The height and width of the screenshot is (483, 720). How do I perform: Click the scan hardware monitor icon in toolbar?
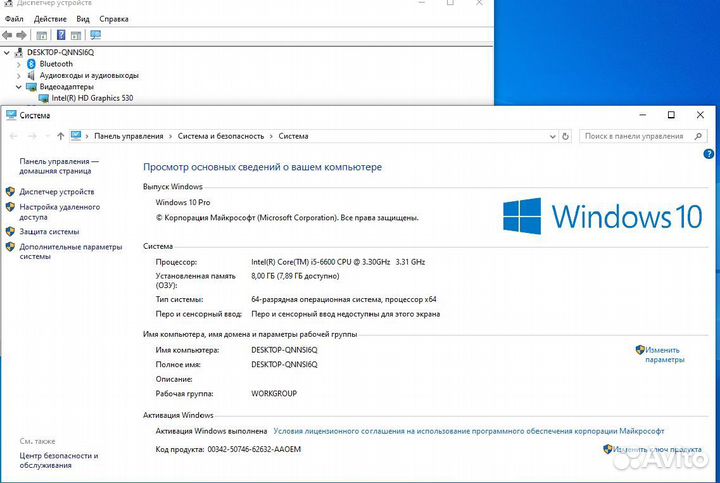point(96,35)
